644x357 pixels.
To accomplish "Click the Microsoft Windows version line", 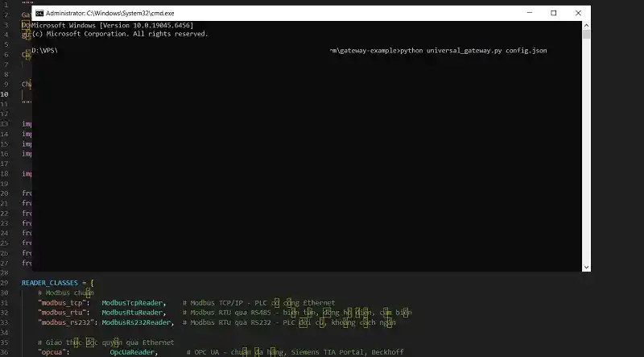I will point(113,26).
